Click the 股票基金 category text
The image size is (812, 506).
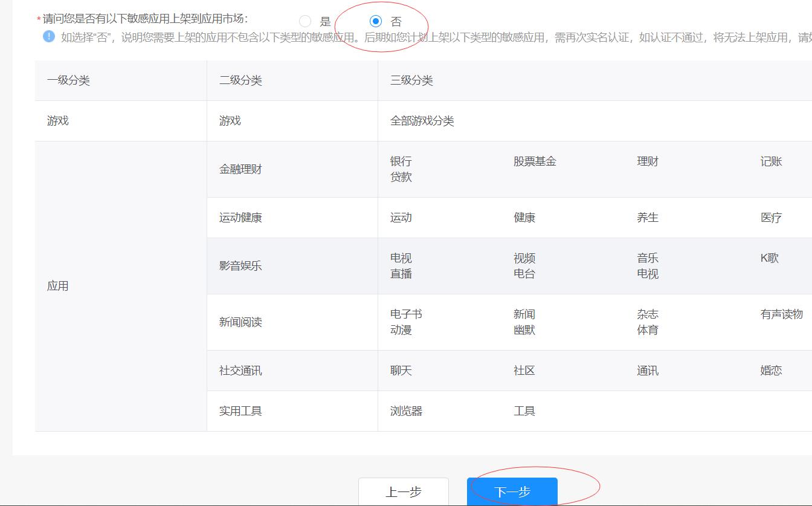coord(535,161)
